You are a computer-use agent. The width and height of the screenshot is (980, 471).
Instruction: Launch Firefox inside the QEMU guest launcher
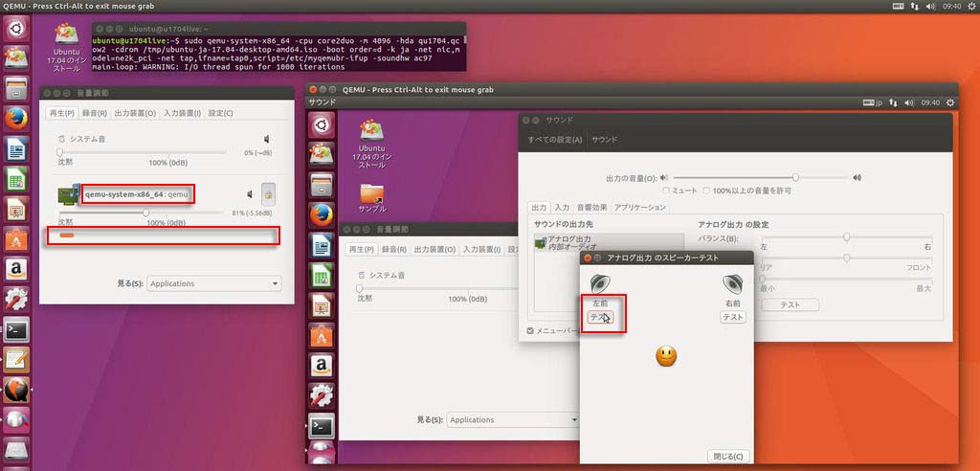coord(322,215)
